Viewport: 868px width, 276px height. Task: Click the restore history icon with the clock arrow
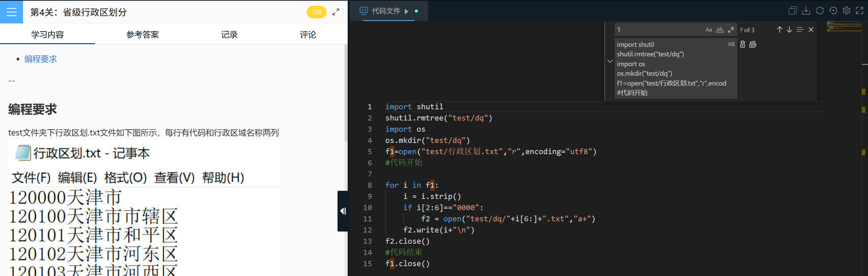click(833, 11)
